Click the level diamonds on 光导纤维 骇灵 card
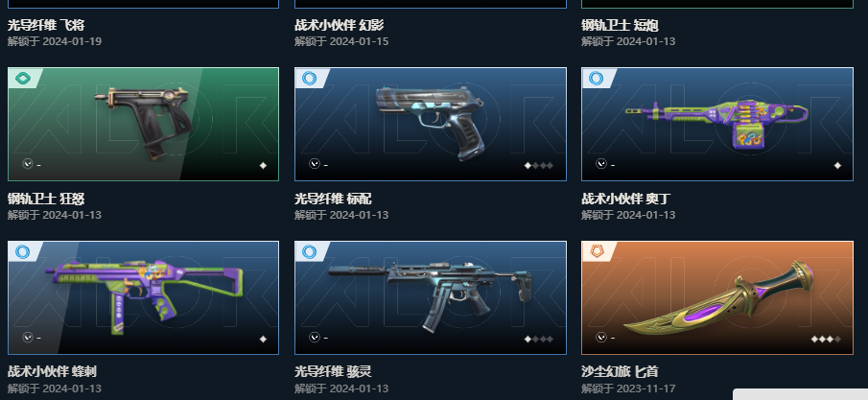 [539, 339]
